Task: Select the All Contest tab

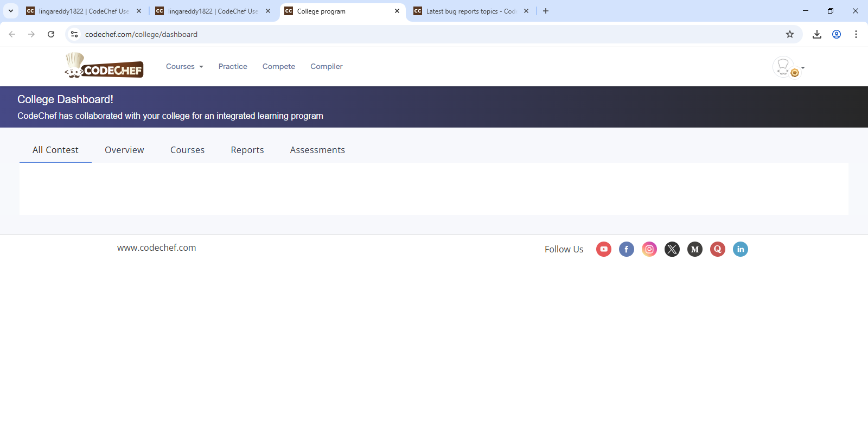Action: (x=55, y=150)
